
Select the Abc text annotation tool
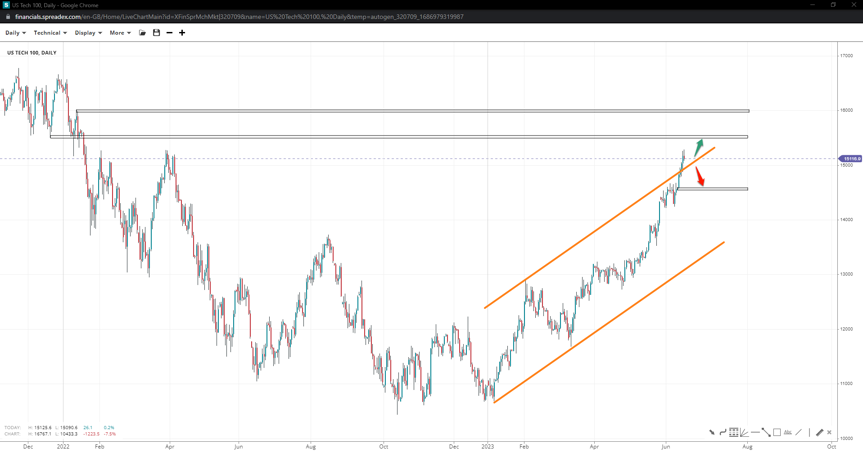tap(788, 432)
